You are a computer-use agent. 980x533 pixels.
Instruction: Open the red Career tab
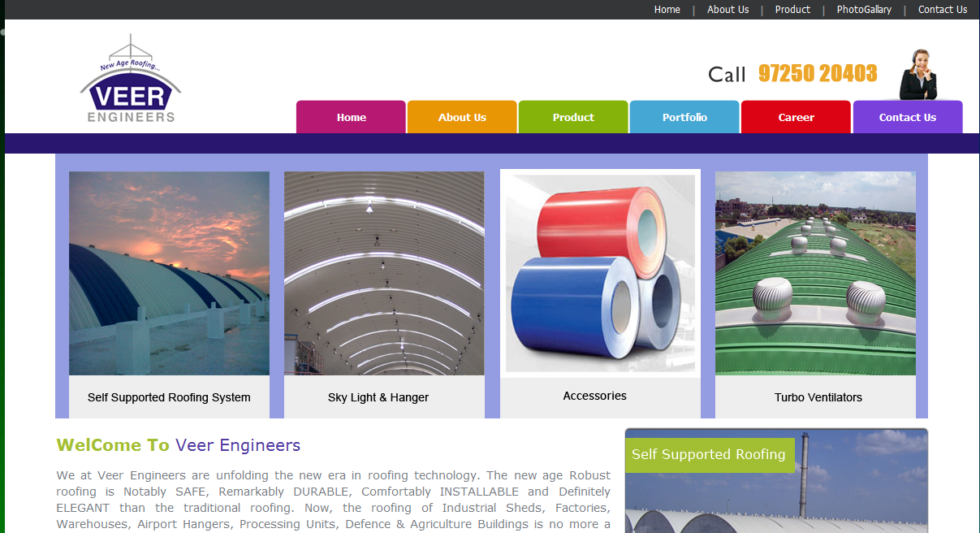796,117
